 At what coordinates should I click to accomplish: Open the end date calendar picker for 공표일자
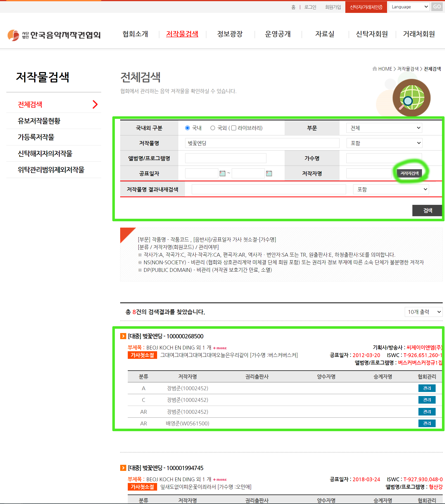269,173
